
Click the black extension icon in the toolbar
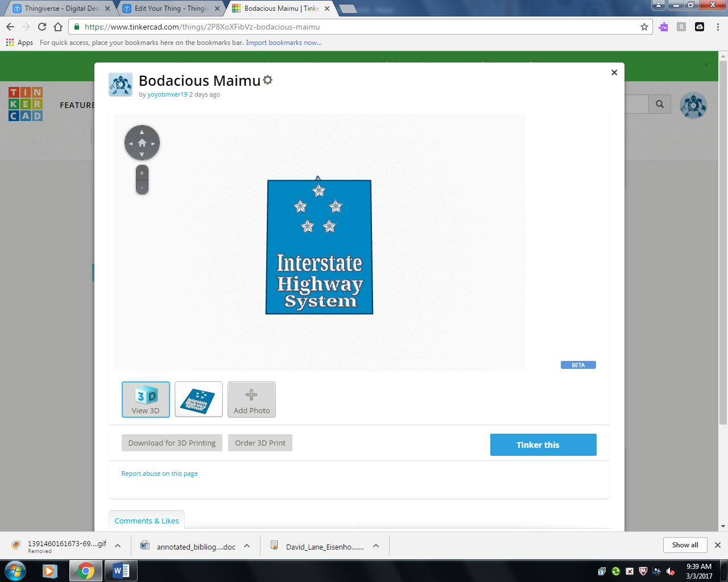[700, 27]
